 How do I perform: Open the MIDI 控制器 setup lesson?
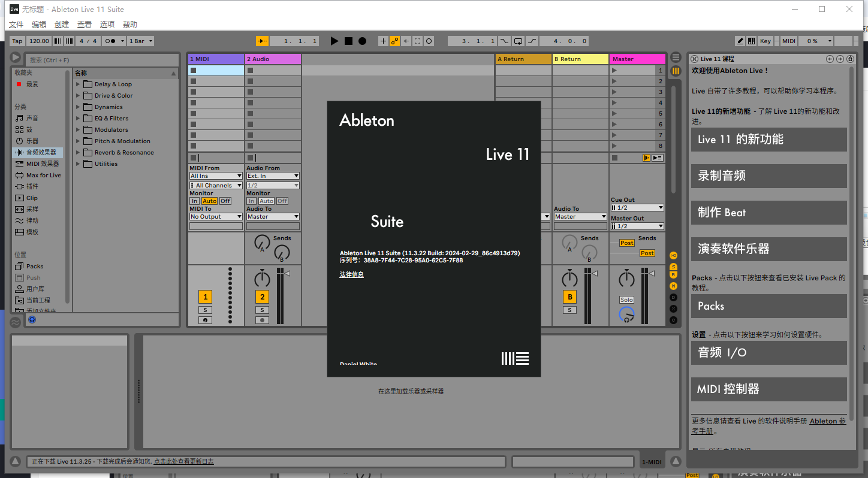tap(769, 389)
